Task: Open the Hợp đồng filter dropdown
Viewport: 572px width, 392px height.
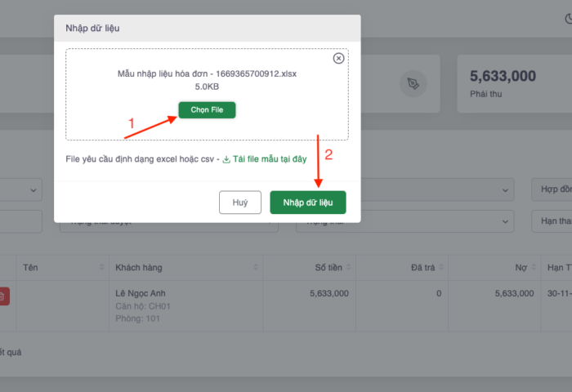Action: (552, 189)
